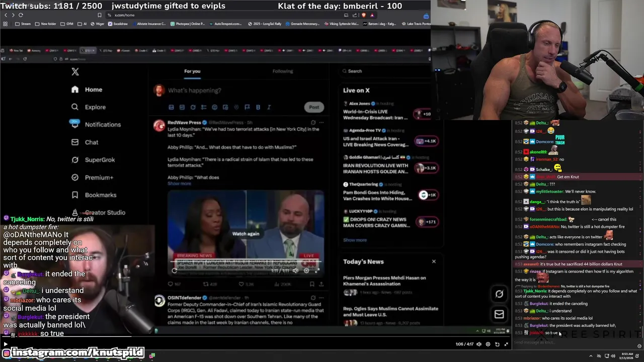Add media image icon in composer

point(171,107)
